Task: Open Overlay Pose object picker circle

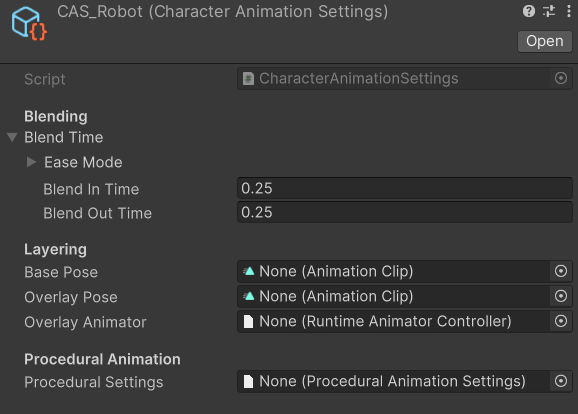Action: [x=561, y=296]
